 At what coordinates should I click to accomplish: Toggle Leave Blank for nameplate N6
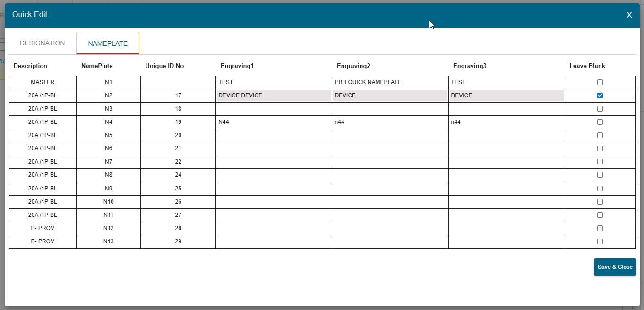[x=600, y=148]
